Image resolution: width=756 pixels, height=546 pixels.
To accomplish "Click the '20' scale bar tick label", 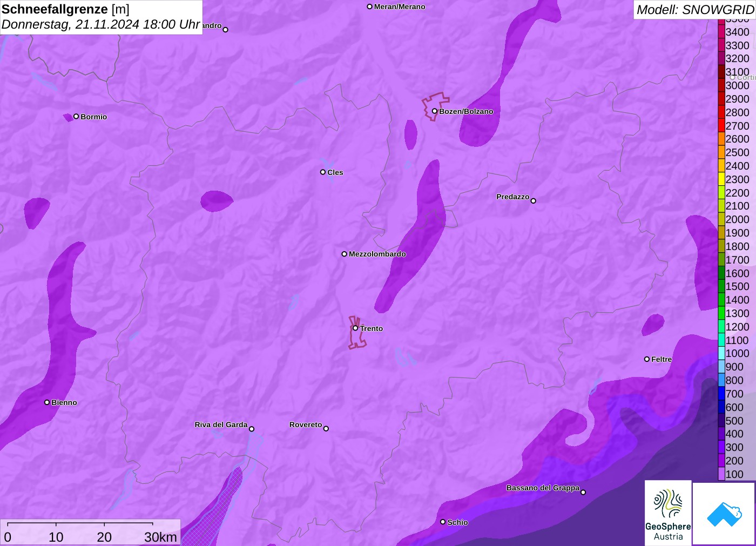I will click(x=104, y=537).
